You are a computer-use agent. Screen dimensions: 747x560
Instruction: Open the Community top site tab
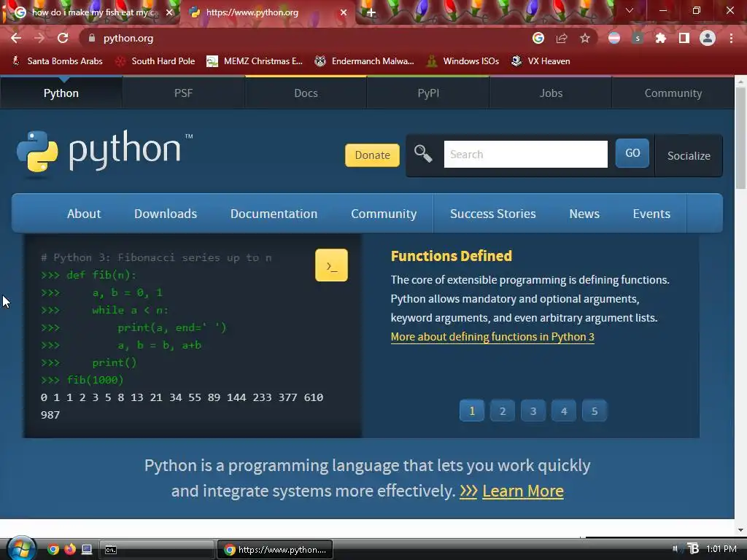[673, 93]
